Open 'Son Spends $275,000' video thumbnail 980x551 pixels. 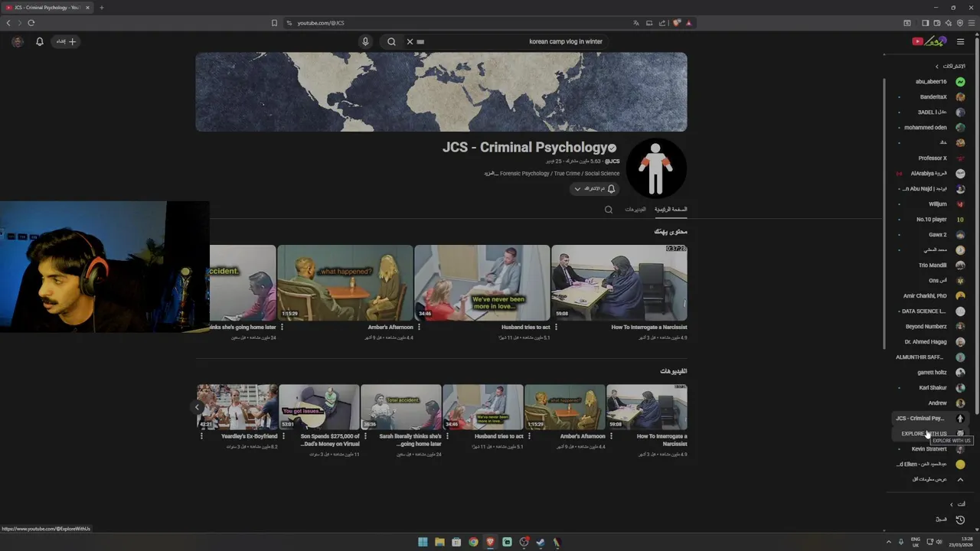319,407
